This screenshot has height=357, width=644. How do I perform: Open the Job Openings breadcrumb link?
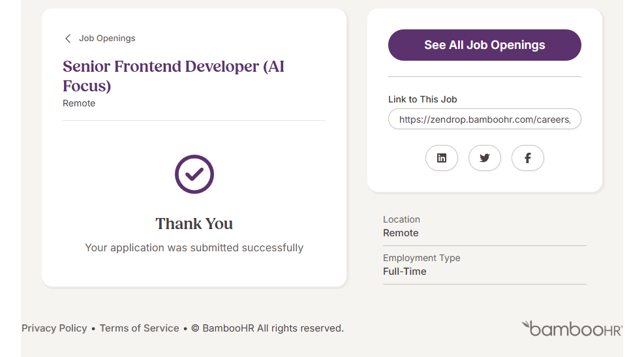coord(107,39)
